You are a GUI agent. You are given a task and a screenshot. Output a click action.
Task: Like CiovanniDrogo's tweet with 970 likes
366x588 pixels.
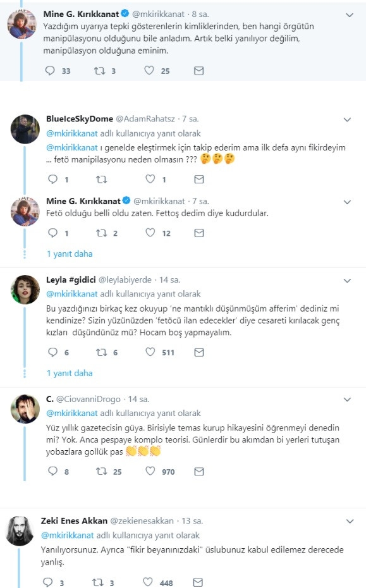(x=150, y=470)
